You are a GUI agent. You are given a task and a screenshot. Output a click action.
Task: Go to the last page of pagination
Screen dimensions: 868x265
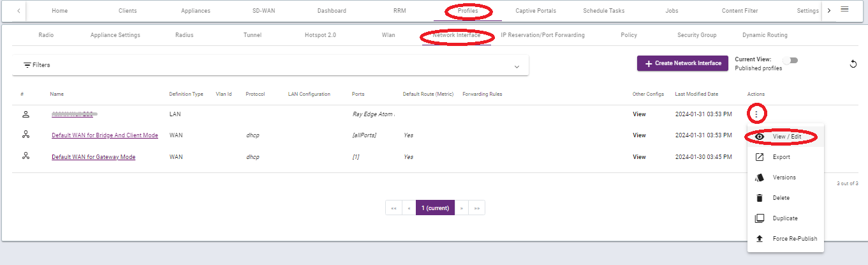[476, 208]
